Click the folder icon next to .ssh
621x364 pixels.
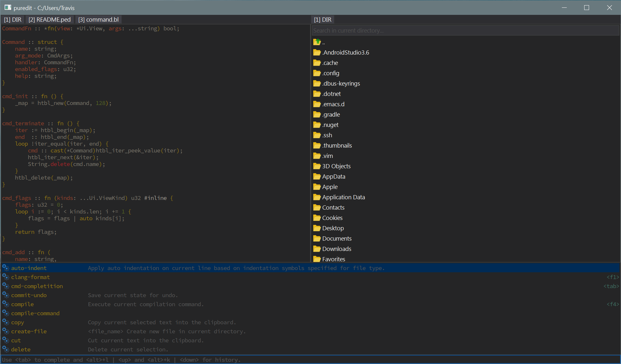pos(317,135)
